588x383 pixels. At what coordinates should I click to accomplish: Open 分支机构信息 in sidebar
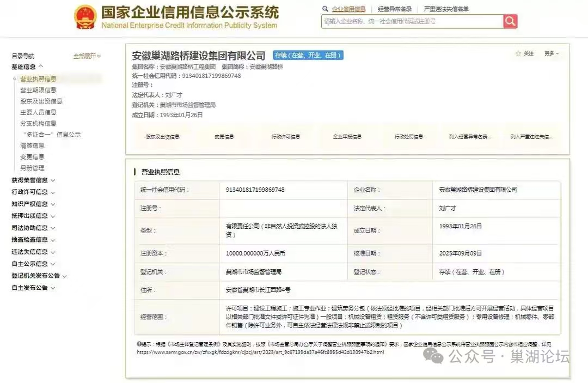pos(38,124)
